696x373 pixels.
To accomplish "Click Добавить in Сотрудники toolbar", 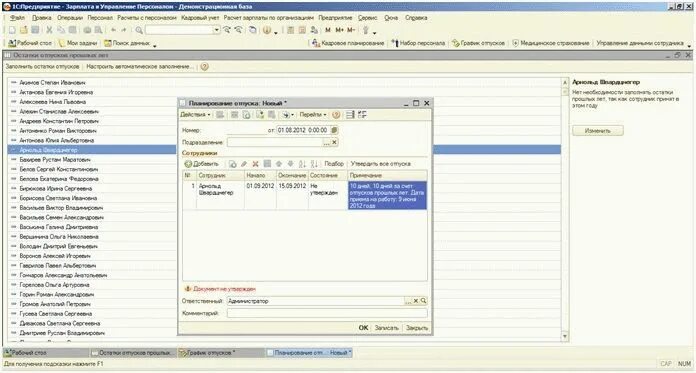I will pyautogui.click(x=201, y=164).
